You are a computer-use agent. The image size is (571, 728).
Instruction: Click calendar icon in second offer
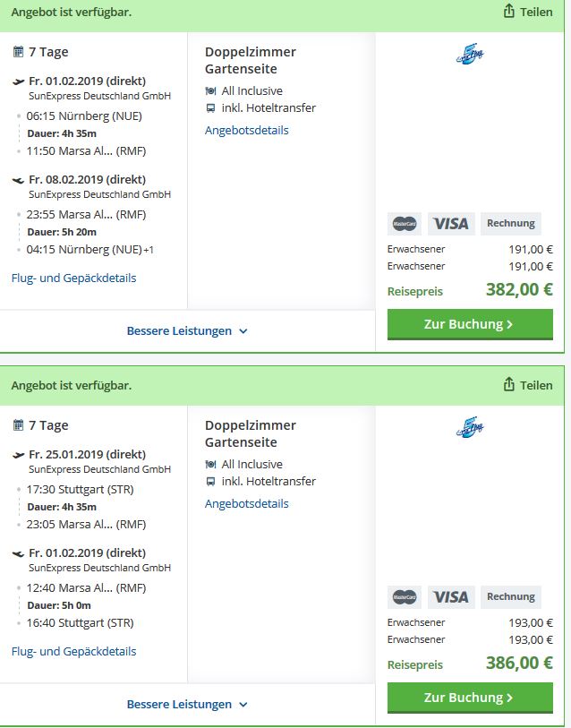[18, 424]
